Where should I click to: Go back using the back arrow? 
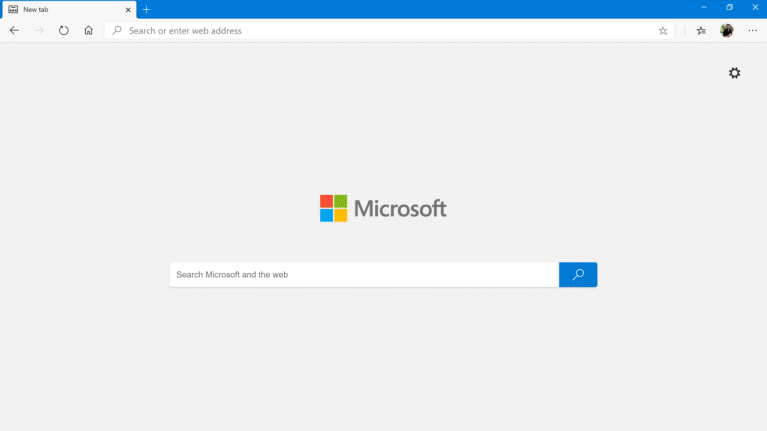coord(14,31)
